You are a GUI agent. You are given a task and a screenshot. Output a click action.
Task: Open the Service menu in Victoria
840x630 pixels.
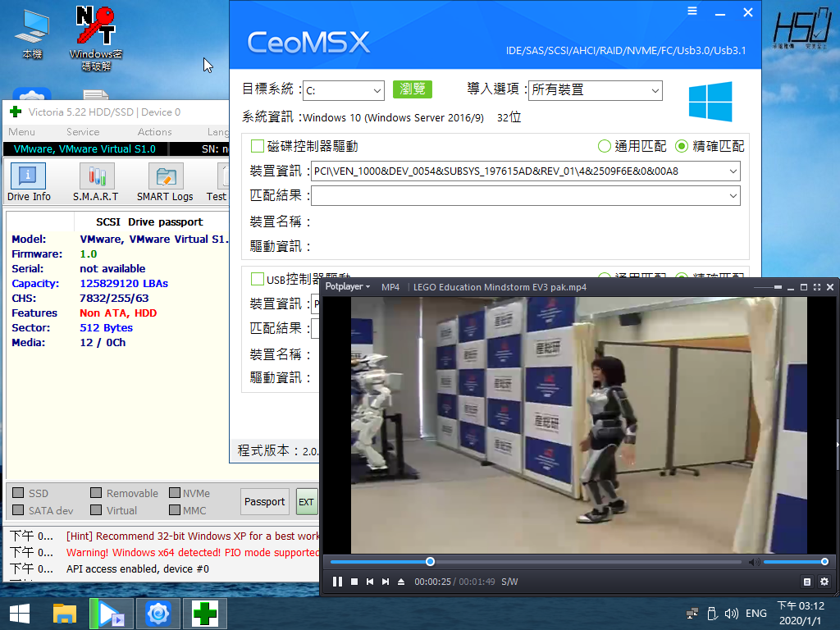[x=83, y=132]
